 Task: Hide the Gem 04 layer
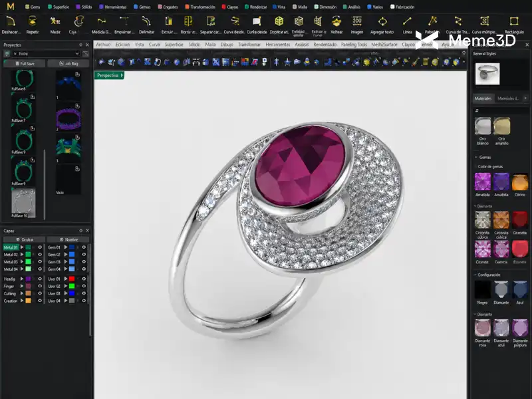pos(84,269)
